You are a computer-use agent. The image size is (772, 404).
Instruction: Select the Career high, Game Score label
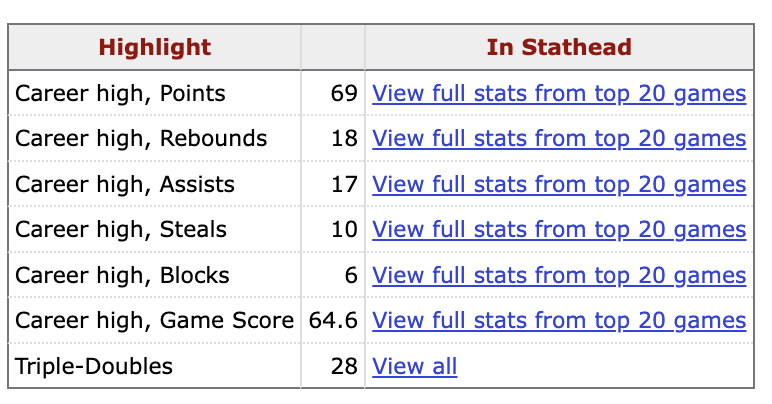pos(154,321)
